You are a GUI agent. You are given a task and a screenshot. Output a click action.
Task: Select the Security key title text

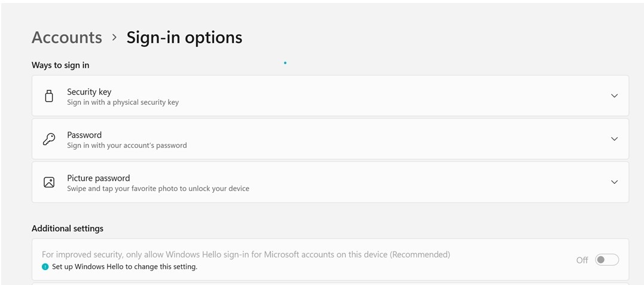pos(89,92)
